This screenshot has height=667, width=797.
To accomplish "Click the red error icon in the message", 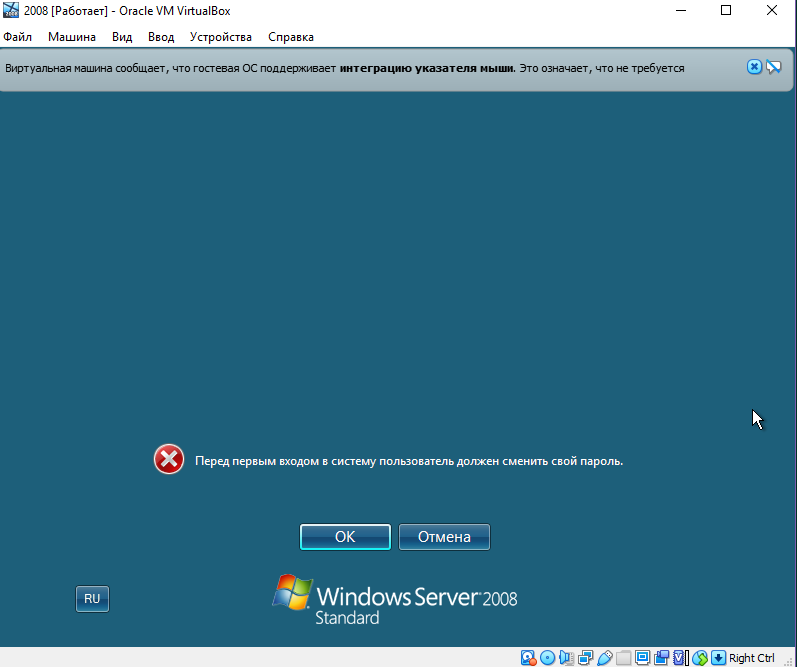I will pyautogui.click(x=169, y=459).
